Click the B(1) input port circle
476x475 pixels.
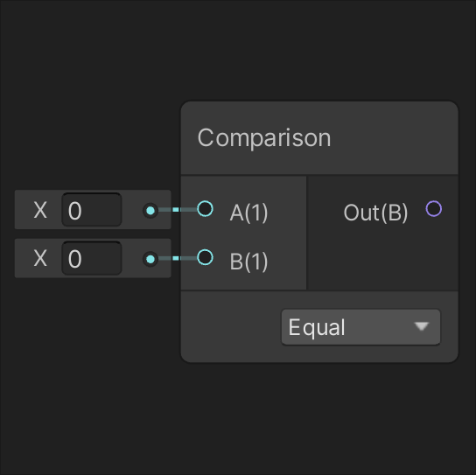(x=205, y=258)
